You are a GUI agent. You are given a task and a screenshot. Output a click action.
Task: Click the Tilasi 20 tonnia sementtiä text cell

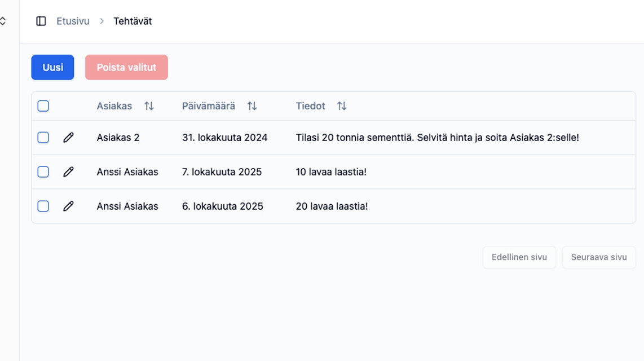tap(437, 138)
